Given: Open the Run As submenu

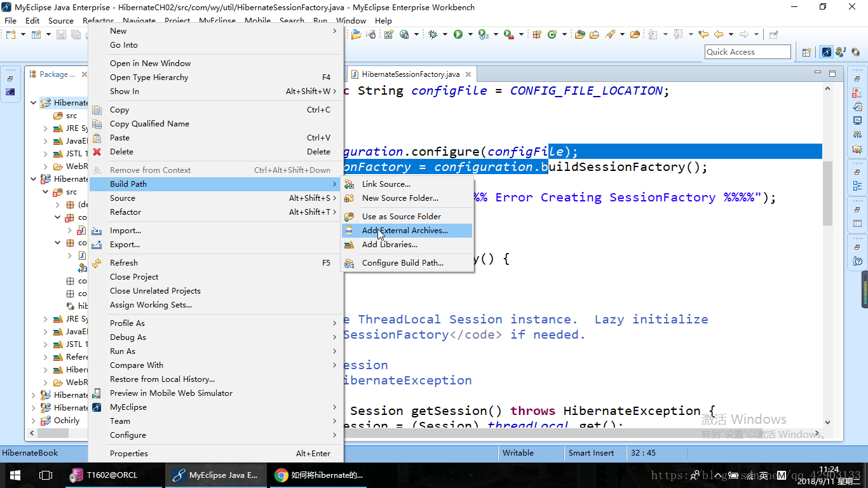Looking at the screenshot, I should (x=215, y=351).
